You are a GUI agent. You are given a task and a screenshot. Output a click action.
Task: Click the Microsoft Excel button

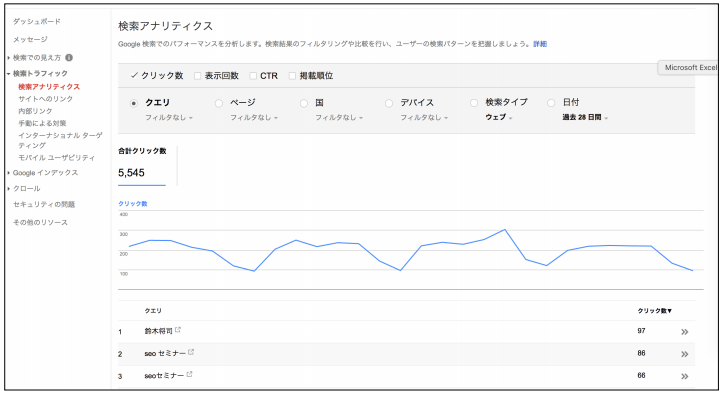tap(688, 67)
